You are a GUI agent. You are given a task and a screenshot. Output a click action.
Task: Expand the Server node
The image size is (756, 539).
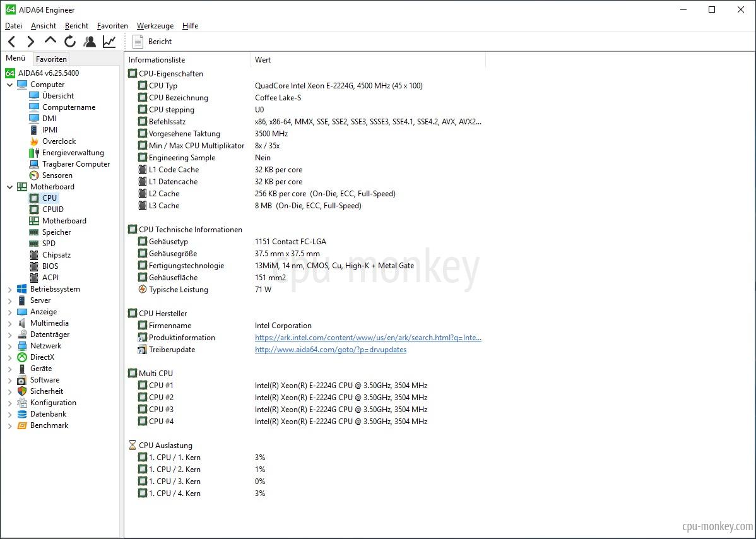pyautogui.click(x=9, y=300)
